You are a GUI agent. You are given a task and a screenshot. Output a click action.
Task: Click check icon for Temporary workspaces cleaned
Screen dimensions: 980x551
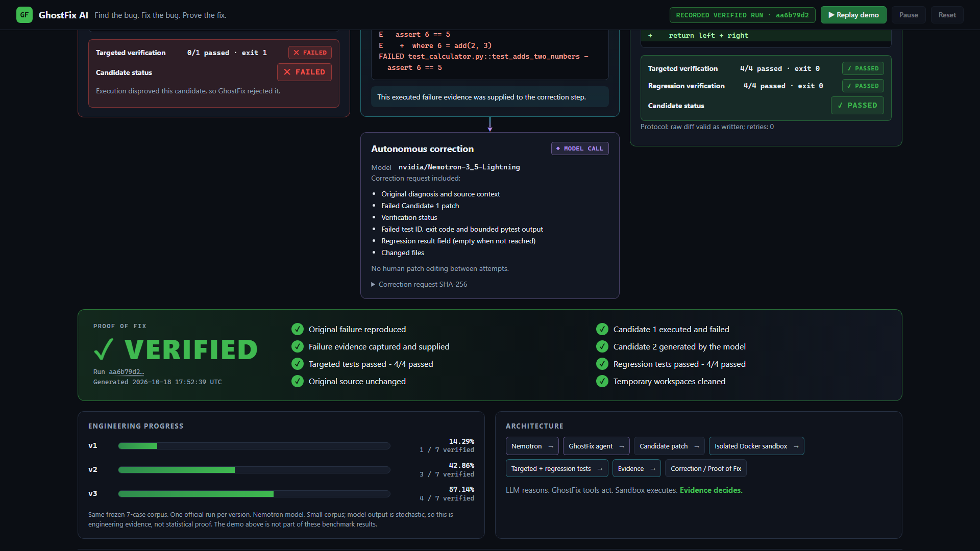pos(602,382)
